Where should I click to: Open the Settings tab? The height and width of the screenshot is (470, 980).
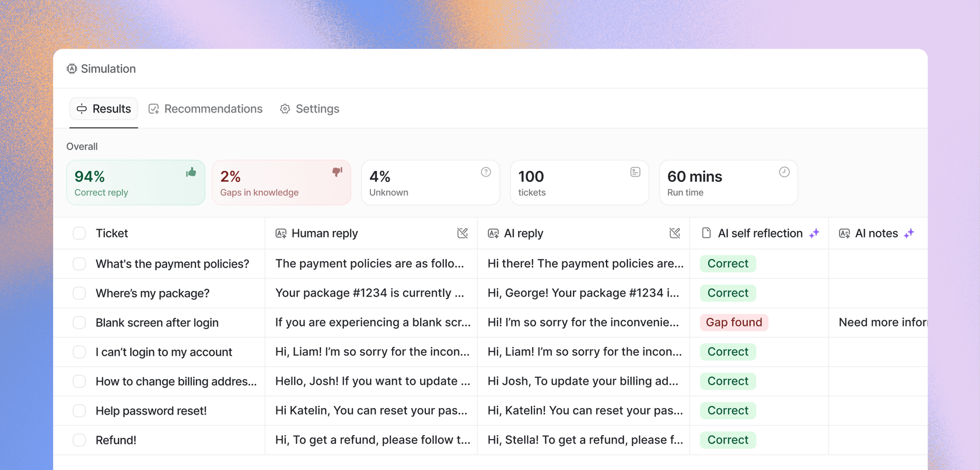(310, 109)
